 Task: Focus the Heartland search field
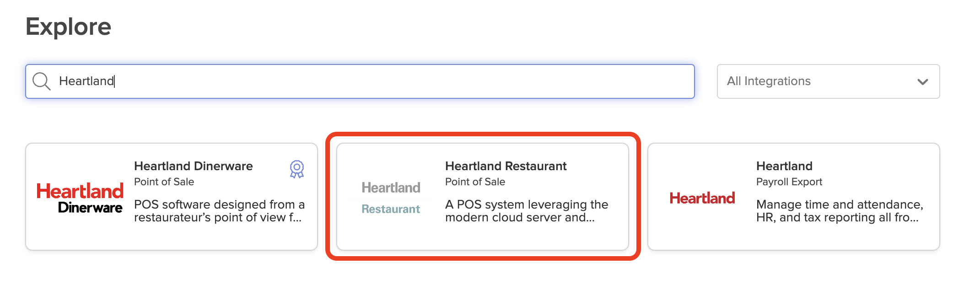click(x=360, y=81)
